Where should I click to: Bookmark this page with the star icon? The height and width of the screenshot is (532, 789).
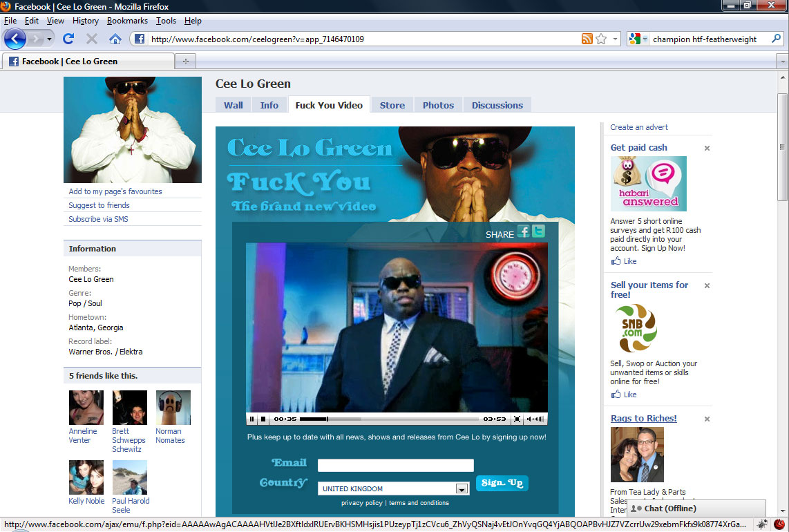coord(601,39)
